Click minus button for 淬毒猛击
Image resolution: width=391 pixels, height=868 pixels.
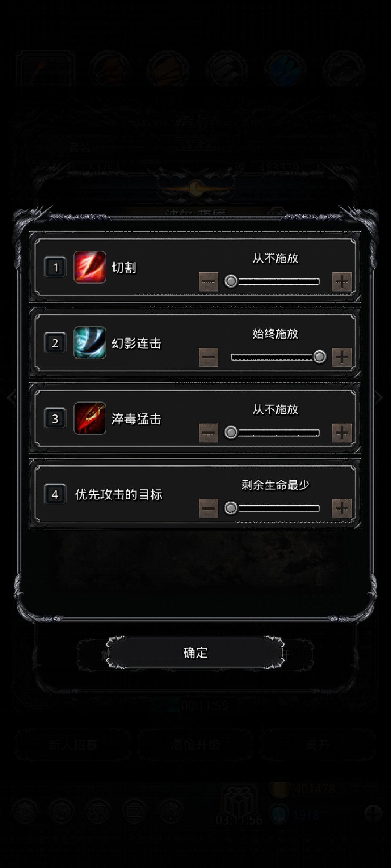pyautogui.click(x=209, y=433)
